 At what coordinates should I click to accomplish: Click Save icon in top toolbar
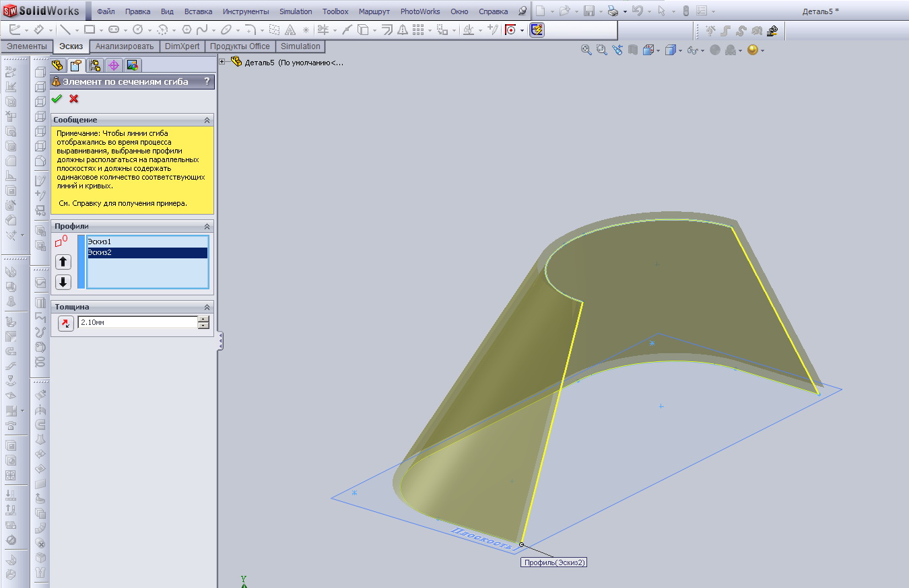(x=588, y=11)
